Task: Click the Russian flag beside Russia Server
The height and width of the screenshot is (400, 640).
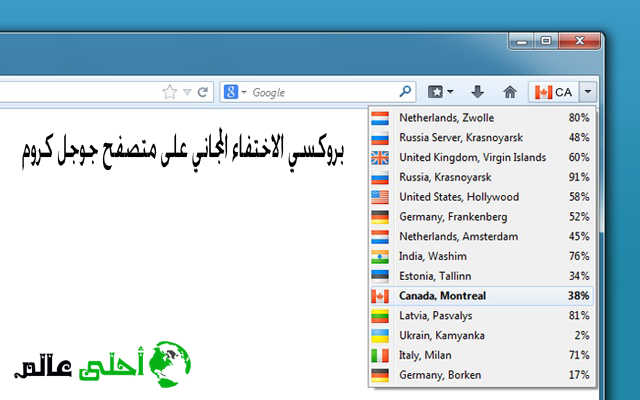Action: 380,138
